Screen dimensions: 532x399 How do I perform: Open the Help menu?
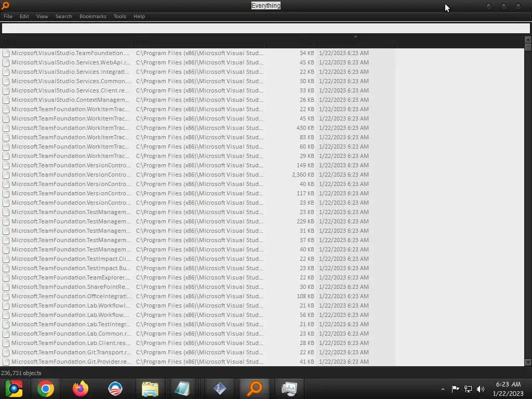[139, 16]
